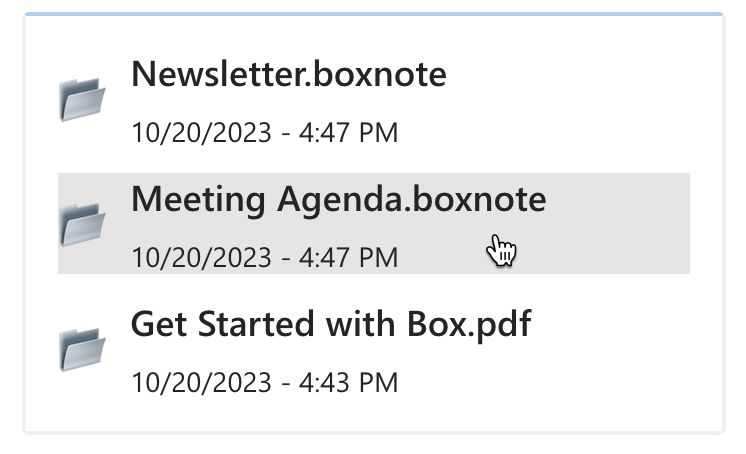The width and height of the screenshot is (746, 454).
Task: Open the Newsletter.boxnote file title
Action: pos(288,74)
